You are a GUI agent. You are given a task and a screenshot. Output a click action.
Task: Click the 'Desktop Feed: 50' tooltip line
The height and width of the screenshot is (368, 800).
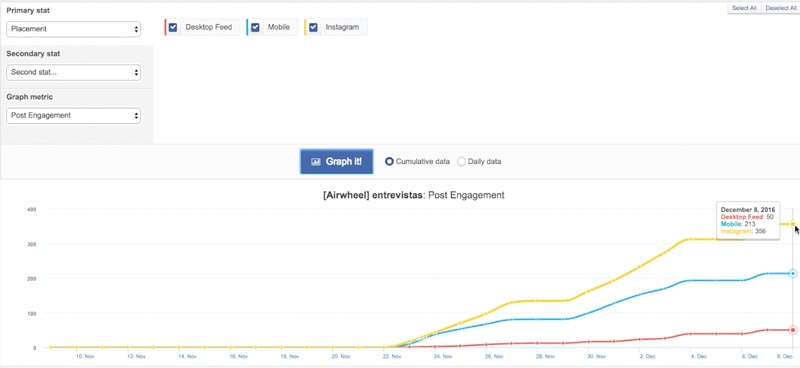(x=747, y=217)
